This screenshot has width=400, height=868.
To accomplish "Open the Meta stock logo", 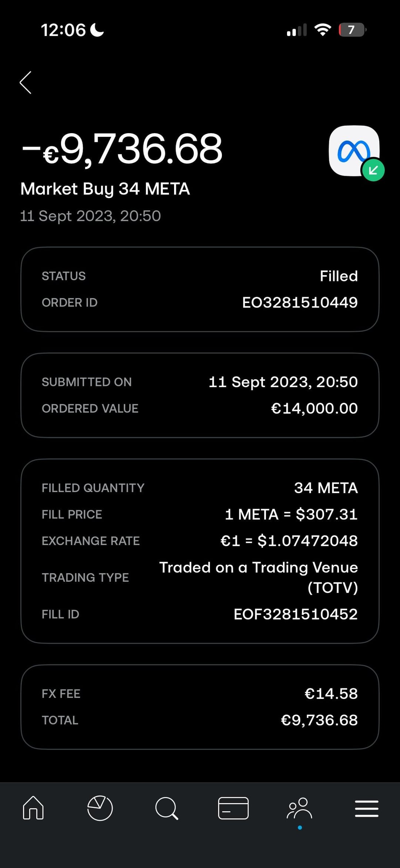I will click(353, 150).
